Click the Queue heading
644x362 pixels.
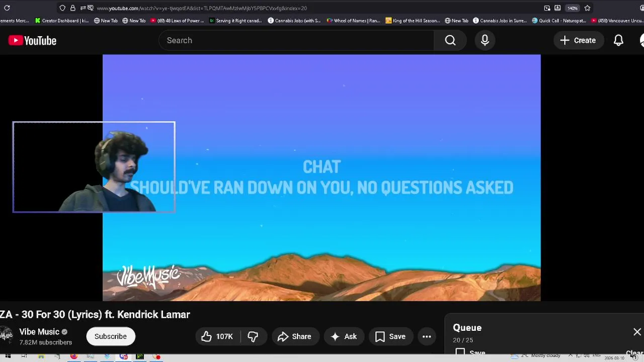pos(467,328)
